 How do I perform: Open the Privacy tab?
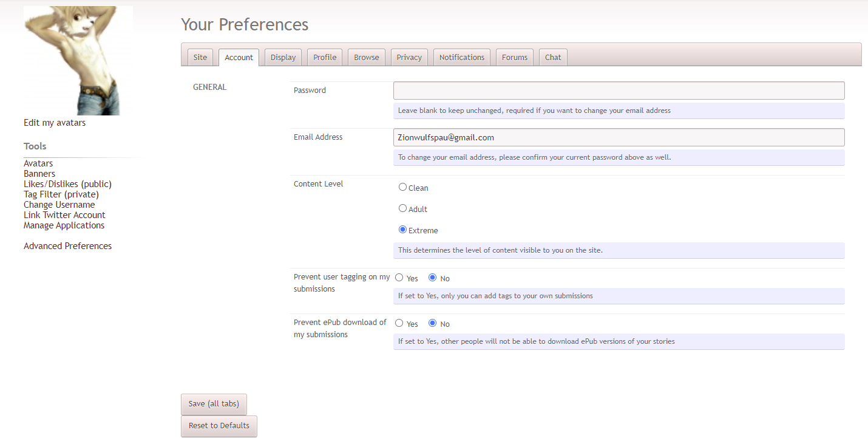click(x=409, y=57)
